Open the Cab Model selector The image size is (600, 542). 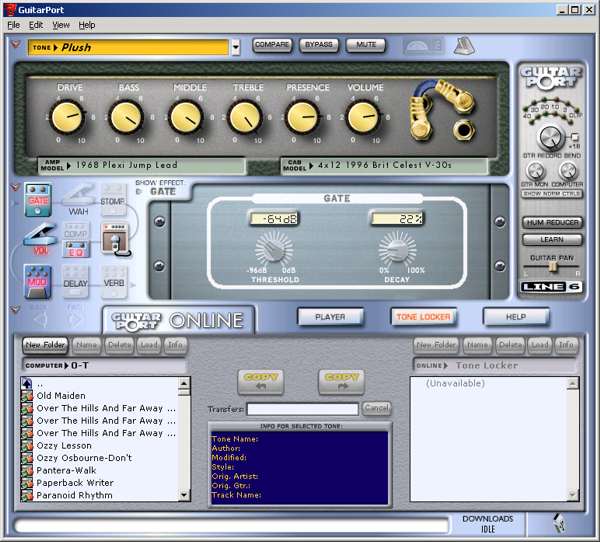tap(385, 166)
